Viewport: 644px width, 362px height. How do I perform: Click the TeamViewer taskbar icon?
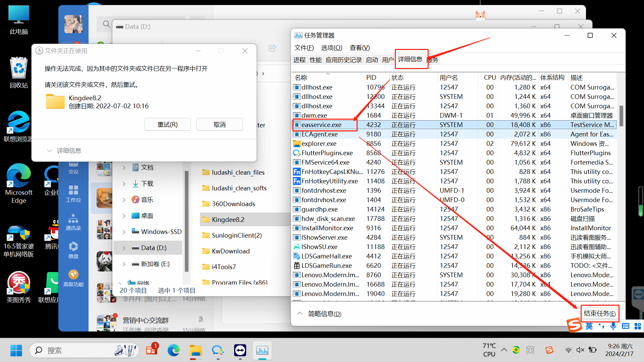[240, 351]
